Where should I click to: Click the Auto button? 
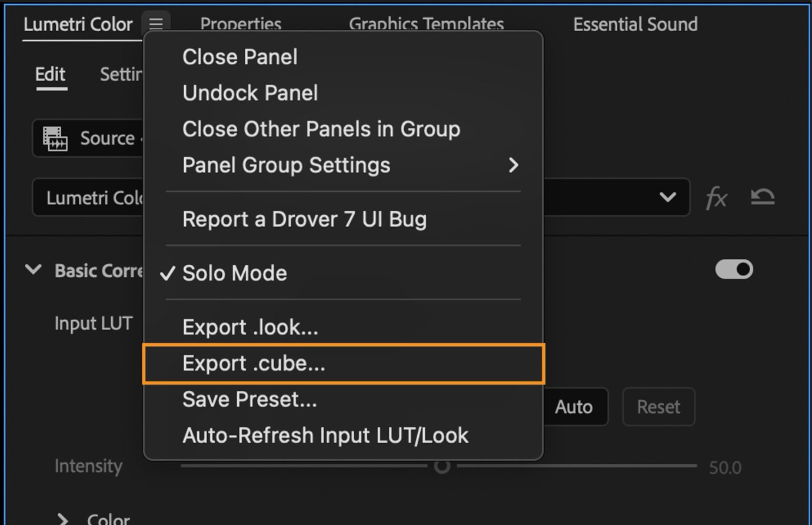pyautogui.click(x=573, y=407)
